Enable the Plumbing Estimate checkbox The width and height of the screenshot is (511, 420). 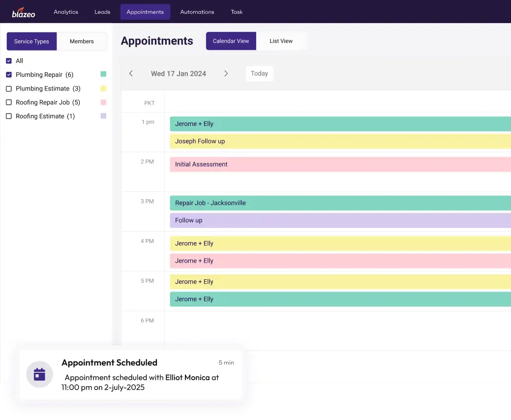(9, 89)
